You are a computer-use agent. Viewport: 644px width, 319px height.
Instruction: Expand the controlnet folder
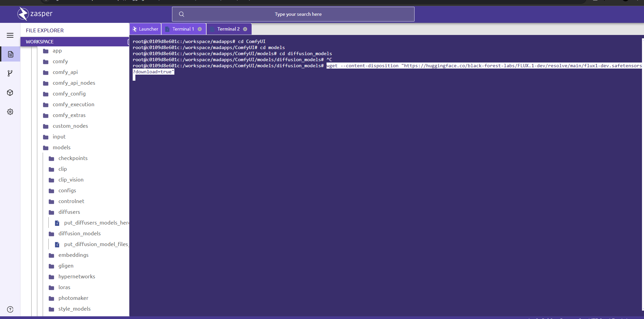tap(71, 201)
